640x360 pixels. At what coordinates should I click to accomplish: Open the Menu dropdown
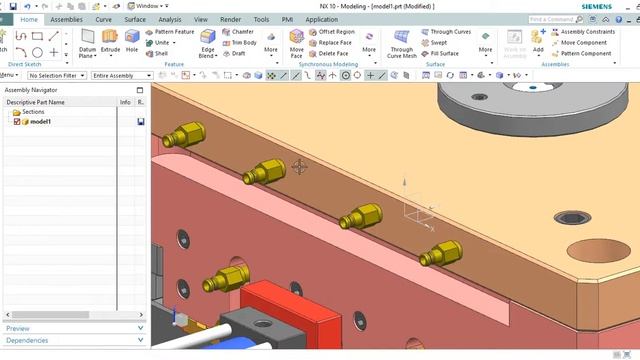[9, 75]
